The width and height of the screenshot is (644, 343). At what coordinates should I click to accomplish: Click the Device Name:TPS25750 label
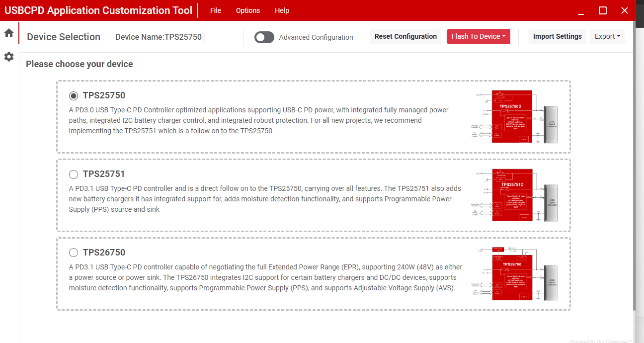click(159, 37)
